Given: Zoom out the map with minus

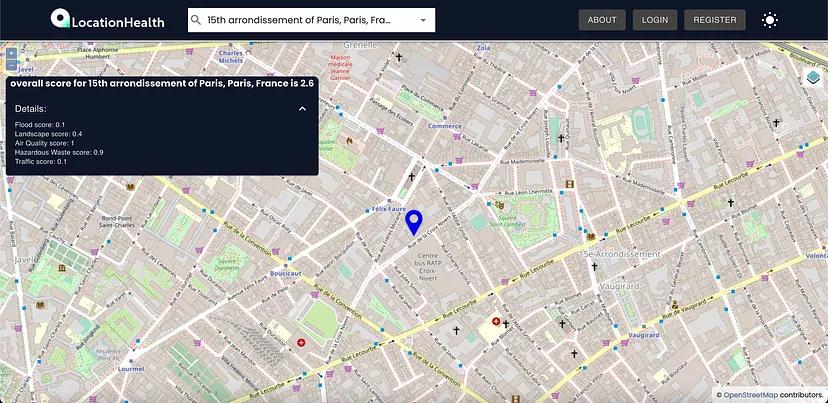Looking at the screenshot, I should (x=12, y=65).
